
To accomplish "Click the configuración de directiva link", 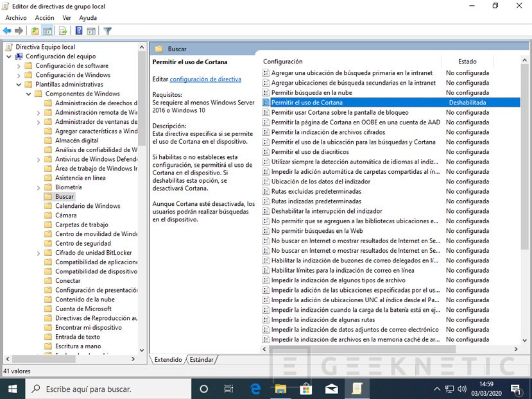I will click(205, 80).
